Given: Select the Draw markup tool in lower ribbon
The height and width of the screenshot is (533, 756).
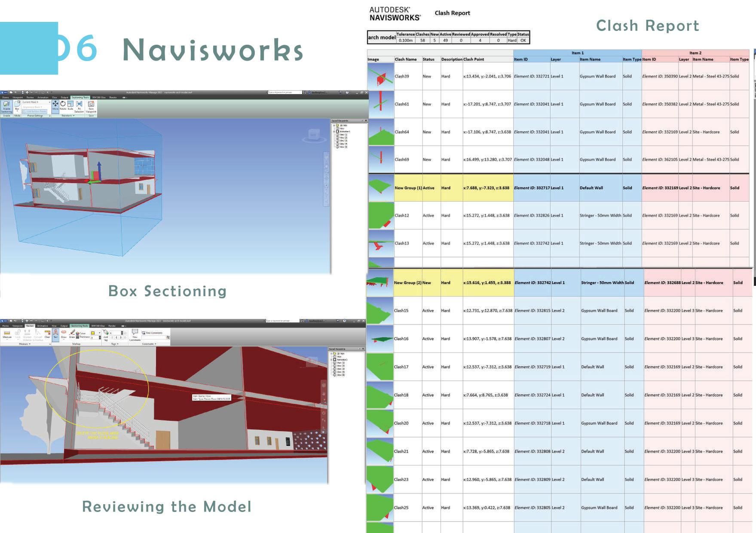Looking at the screenshot, I should pyautogui.click(x=64, y=334).
